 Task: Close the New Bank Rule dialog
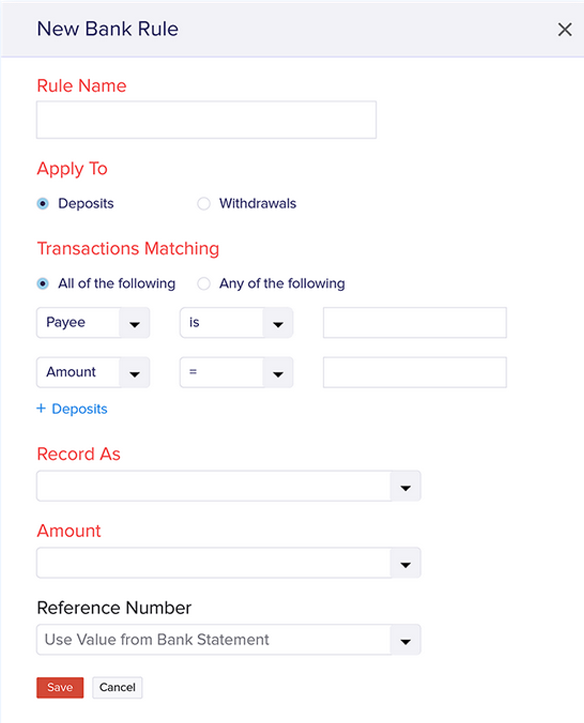(x=565, y=30)
